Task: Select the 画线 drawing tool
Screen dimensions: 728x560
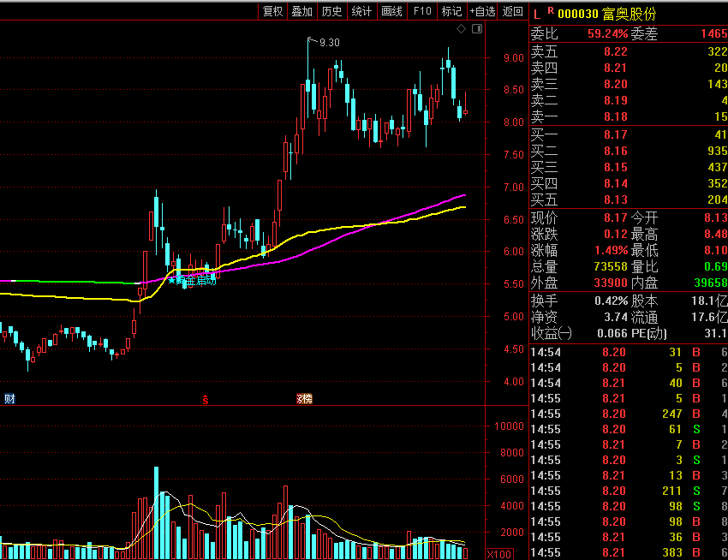Action: coord(391,12)
